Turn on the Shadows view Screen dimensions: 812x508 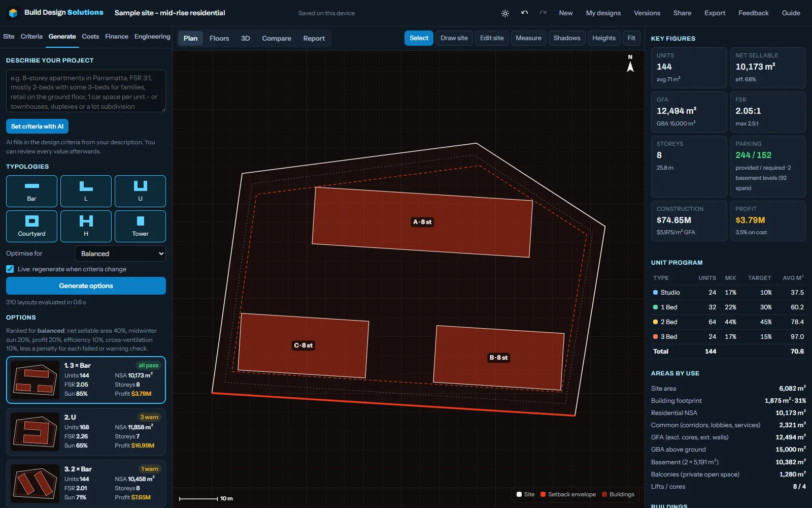click(567, 38)
